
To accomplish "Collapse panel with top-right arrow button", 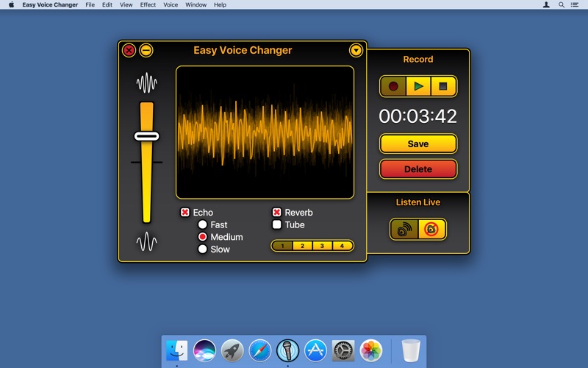I will [x=356, y=51].
